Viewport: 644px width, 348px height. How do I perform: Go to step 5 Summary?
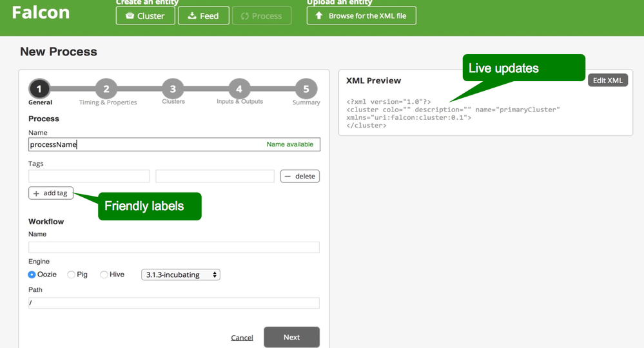click(306, 89)
